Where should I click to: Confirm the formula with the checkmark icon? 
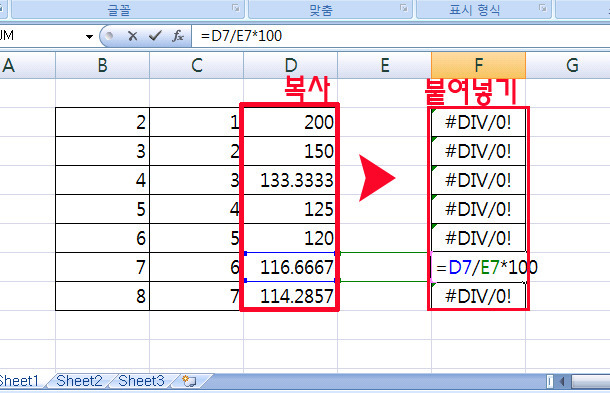155,36
